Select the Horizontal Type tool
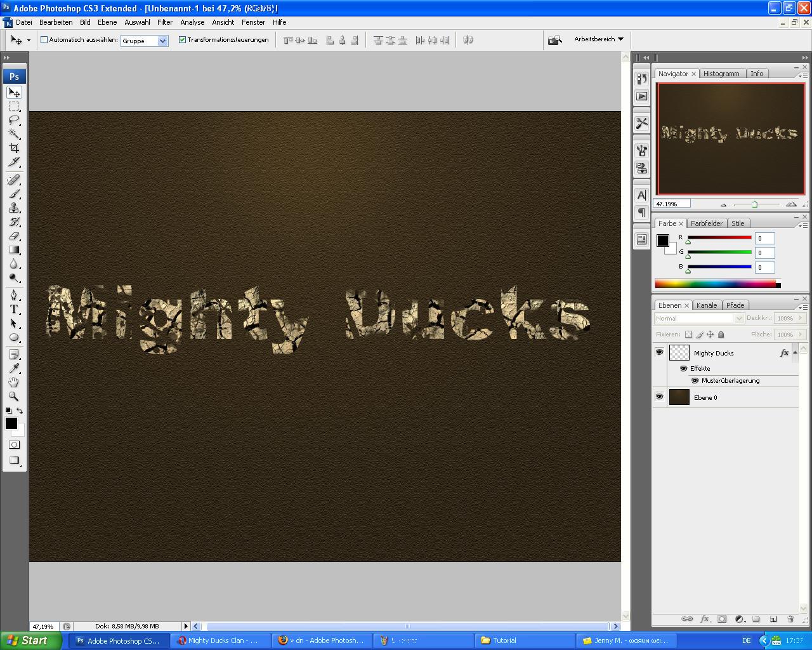 14,309
